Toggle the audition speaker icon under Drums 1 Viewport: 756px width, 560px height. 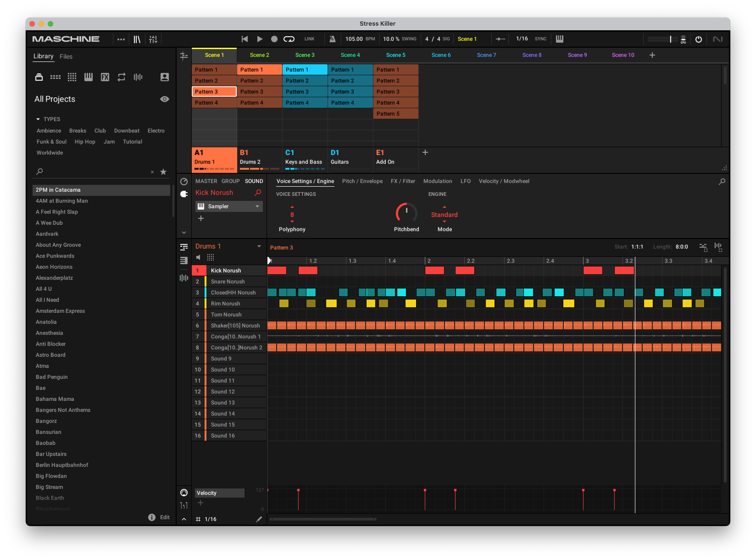point(199,257)
